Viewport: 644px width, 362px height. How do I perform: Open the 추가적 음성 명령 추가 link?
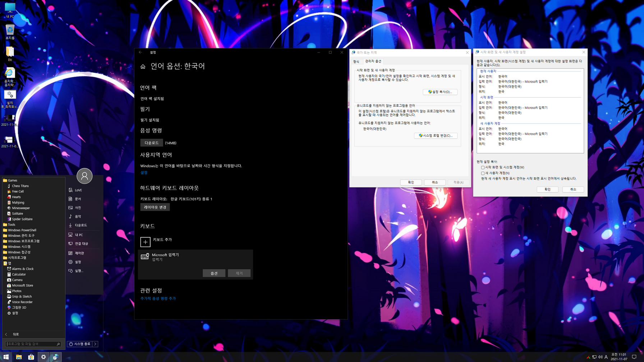(158, 298)
